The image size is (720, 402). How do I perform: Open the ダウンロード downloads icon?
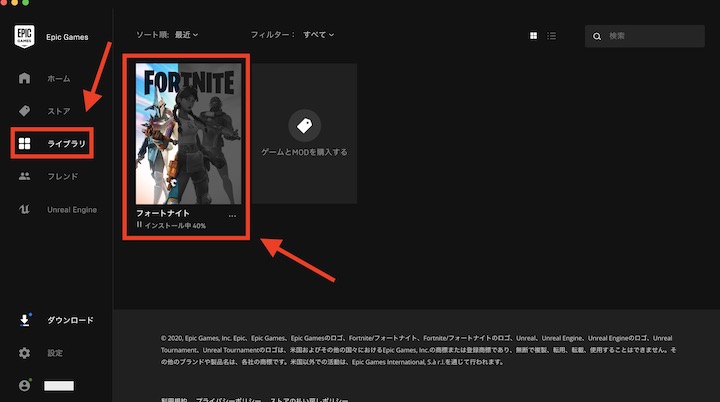tap(25, 320)
